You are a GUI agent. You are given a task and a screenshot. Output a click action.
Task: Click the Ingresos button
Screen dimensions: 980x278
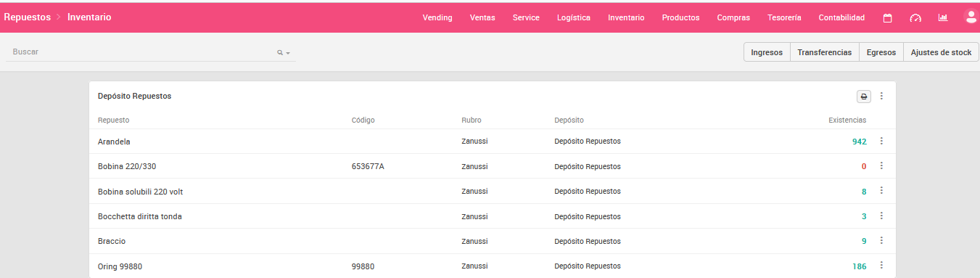tap(767, 52)
